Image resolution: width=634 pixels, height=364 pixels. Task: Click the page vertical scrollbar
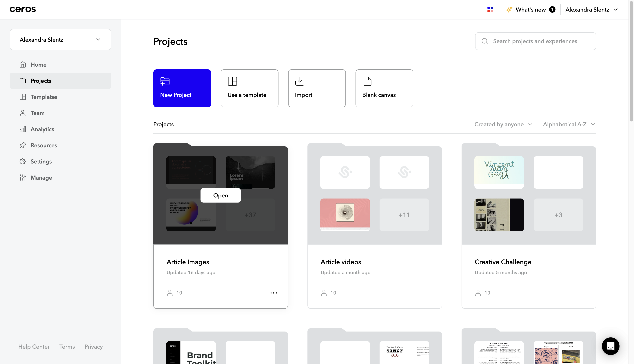coord(631,61)
